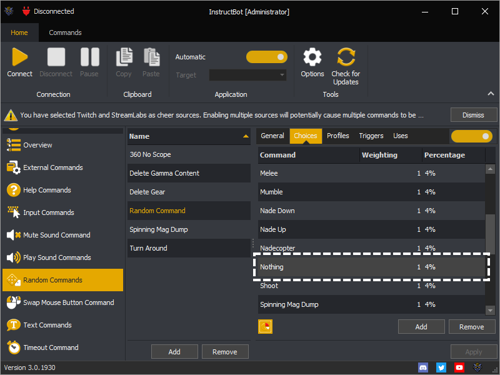Open the Choices tab

(x=305, y=136)
